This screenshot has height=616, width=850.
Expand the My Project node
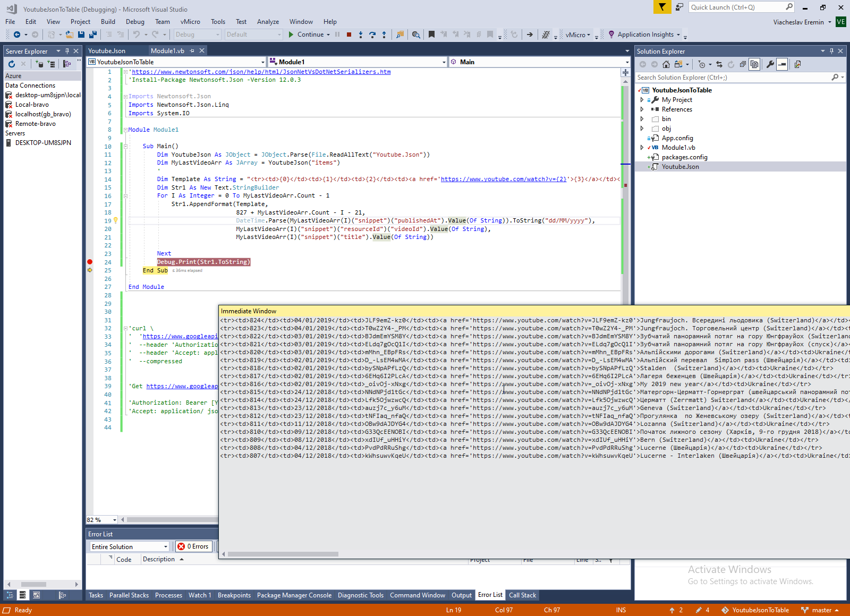click(642, 100)
